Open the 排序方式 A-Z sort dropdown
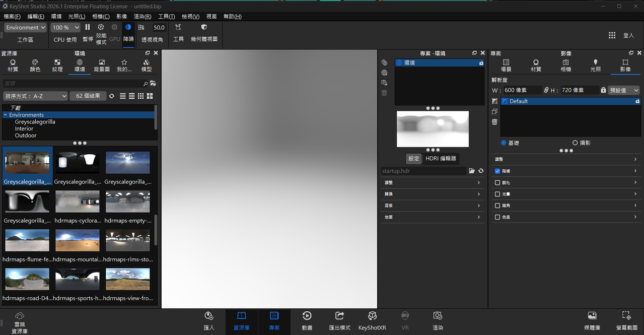Image resolution: width=644 pixels, height=335 pixels. click(x=35, y=96)
